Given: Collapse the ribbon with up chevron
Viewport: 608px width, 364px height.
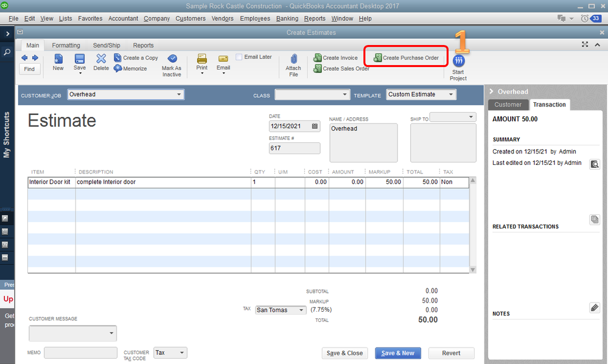Looking at the screenshot, I should (x=598, y=45).
